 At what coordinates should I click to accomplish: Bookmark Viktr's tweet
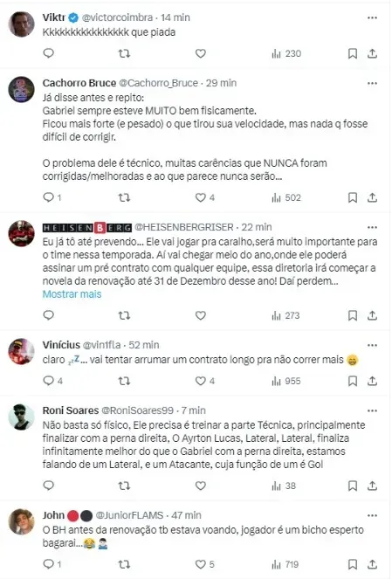click(x=353, y=53)
